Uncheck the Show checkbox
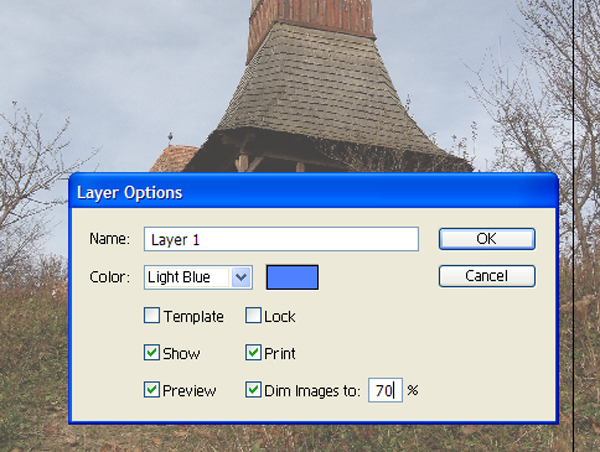The image size is (600, 452). pyautogui.click(x=152, y=352)
